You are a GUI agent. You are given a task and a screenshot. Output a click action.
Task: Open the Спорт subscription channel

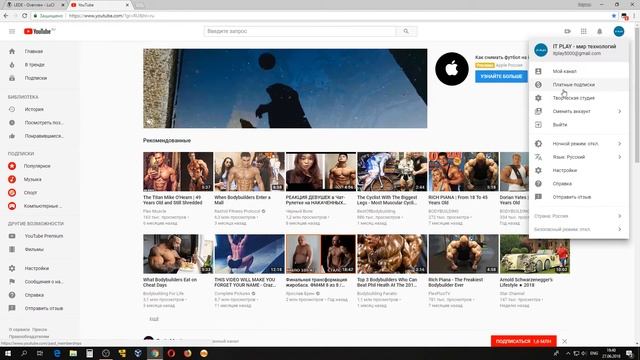pos(40,193)
